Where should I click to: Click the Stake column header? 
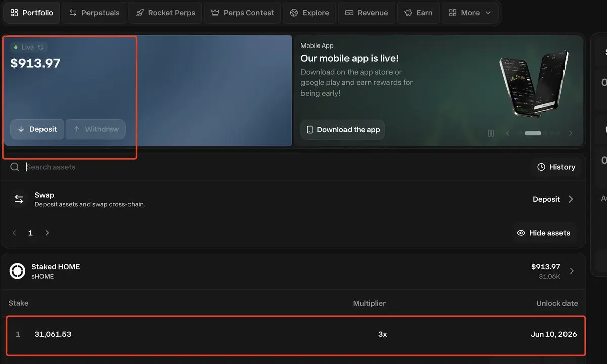(x=19, y=303)
